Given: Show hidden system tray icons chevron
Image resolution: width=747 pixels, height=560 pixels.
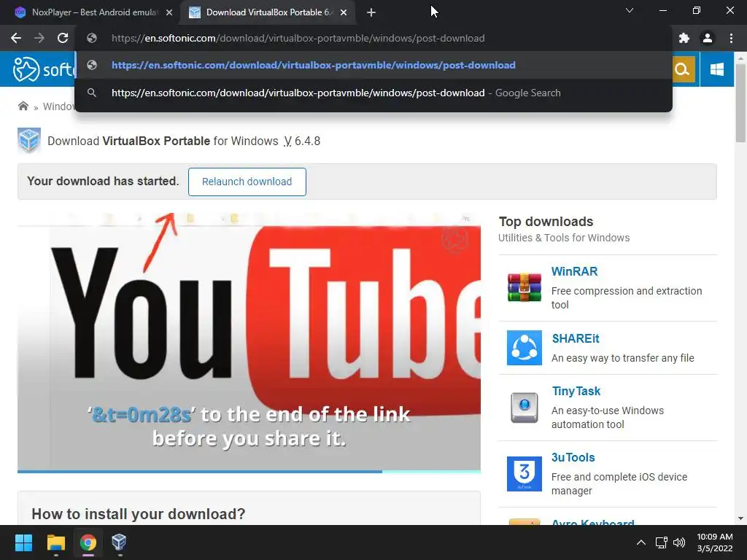Looking at the screenshot, I should (641, 542).
